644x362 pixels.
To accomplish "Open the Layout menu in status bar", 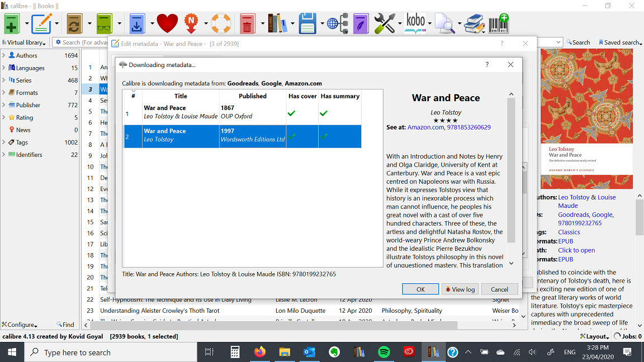I will [594, 336].
